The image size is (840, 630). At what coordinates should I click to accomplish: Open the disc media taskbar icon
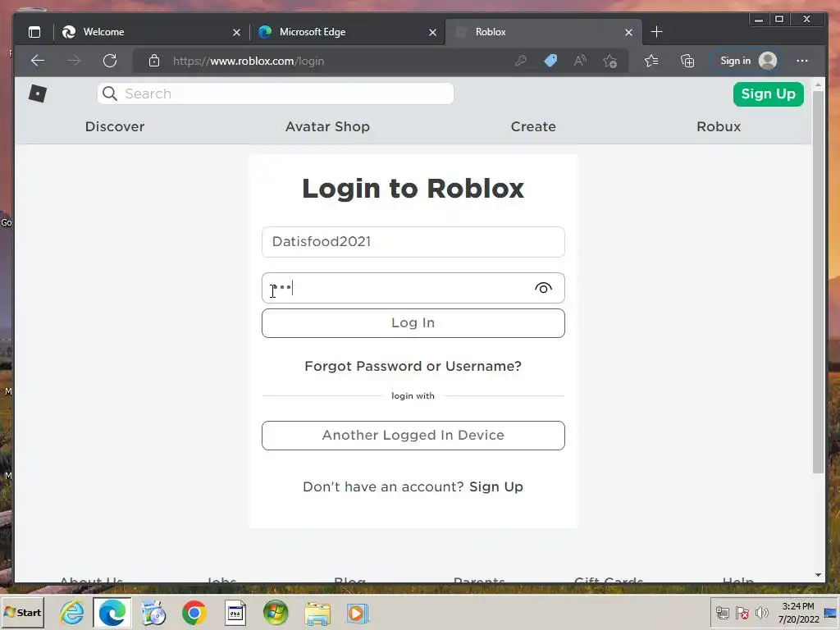[x=153, y=613]
